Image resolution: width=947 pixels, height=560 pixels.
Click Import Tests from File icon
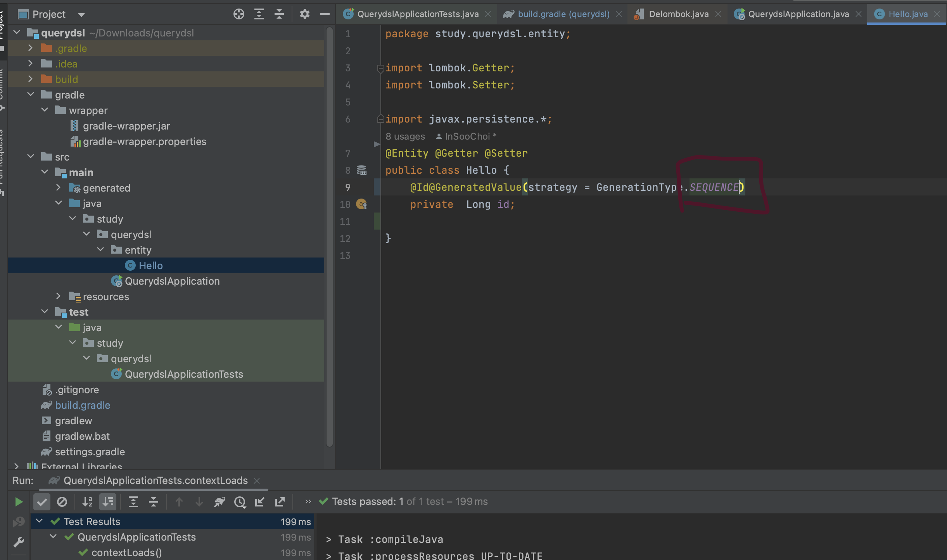260,502
